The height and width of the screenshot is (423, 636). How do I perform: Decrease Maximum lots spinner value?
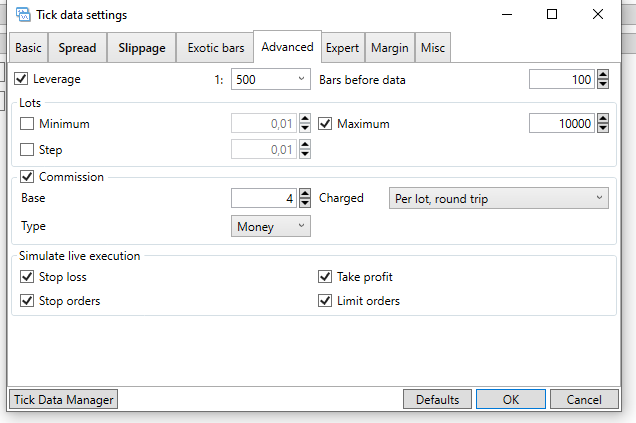tap(602, 129)
